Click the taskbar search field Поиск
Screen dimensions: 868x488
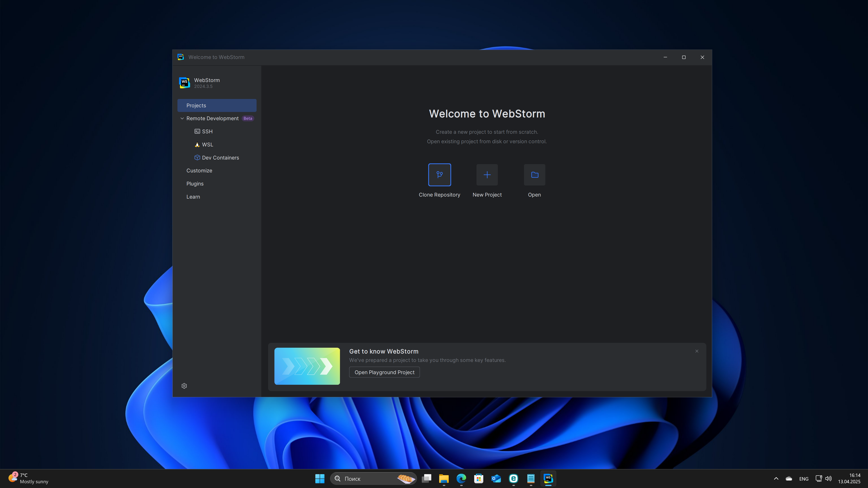(373, 478)
